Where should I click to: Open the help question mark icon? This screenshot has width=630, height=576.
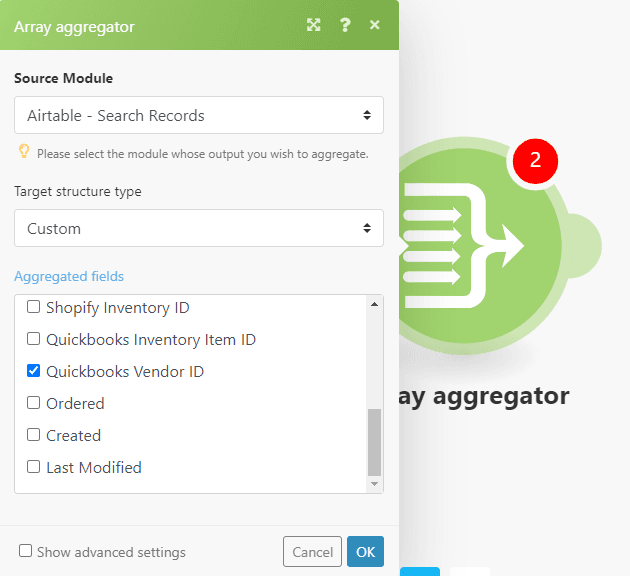click(x=345, y=25)
